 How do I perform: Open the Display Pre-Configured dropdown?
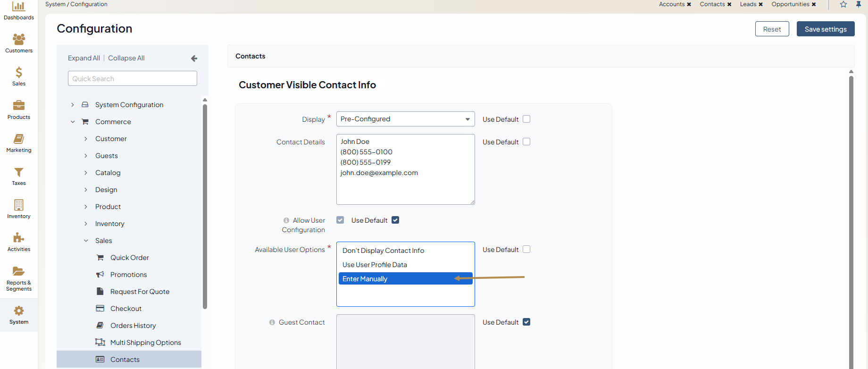click(405, 119)
